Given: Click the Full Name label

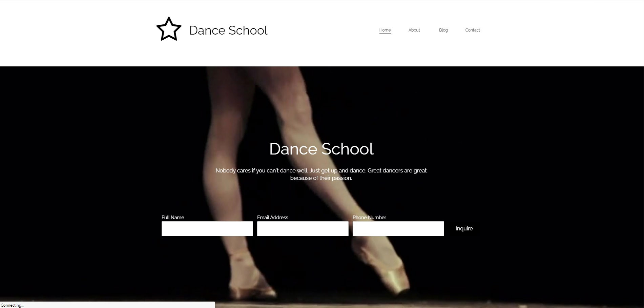Looking at the screenshot, I should click(x=173, y=218).
